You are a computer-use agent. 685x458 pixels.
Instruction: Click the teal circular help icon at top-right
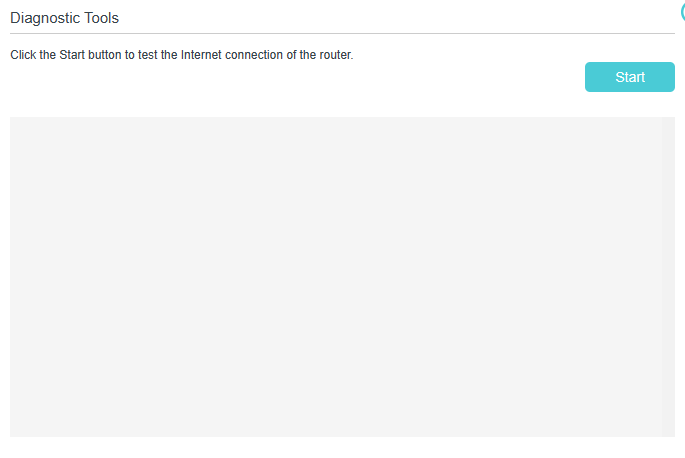pyautogui.click(x=683, y=11)
